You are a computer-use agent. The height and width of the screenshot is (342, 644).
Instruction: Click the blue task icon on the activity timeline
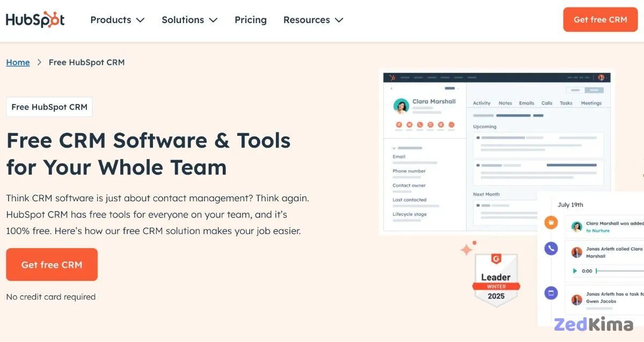coord(550,293)
